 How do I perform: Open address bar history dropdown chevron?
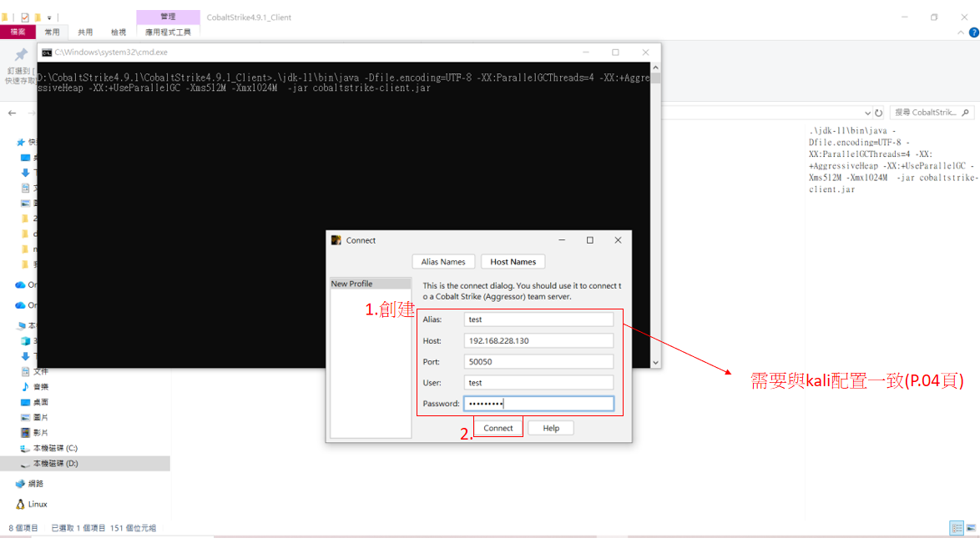tap(867, 113)
